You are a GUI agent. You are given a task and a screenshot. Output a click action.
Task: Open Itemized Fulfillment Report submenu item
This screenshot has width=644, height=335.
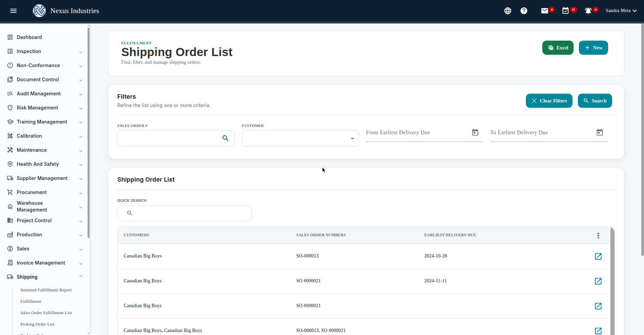pos(46,290)
